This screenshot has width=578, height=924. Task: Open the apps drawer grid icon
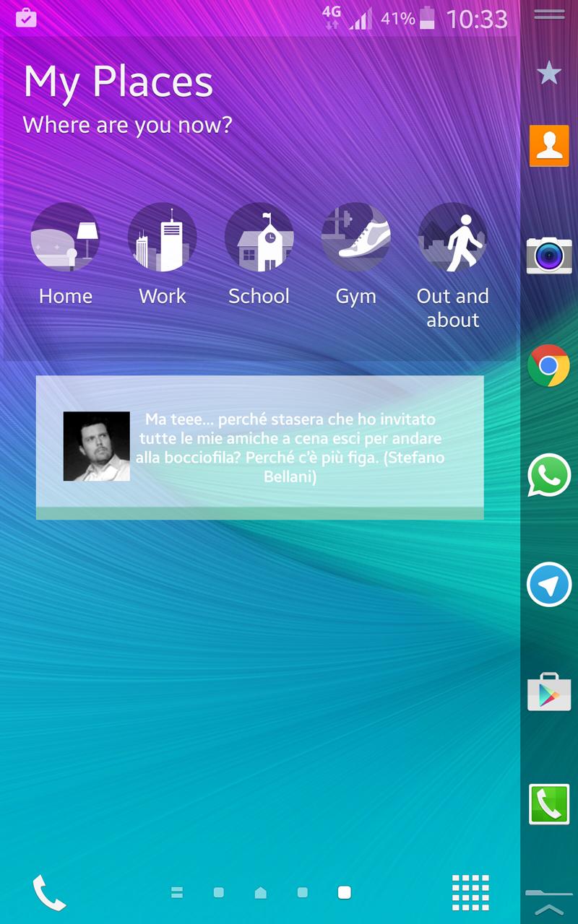tap(470, 892)
